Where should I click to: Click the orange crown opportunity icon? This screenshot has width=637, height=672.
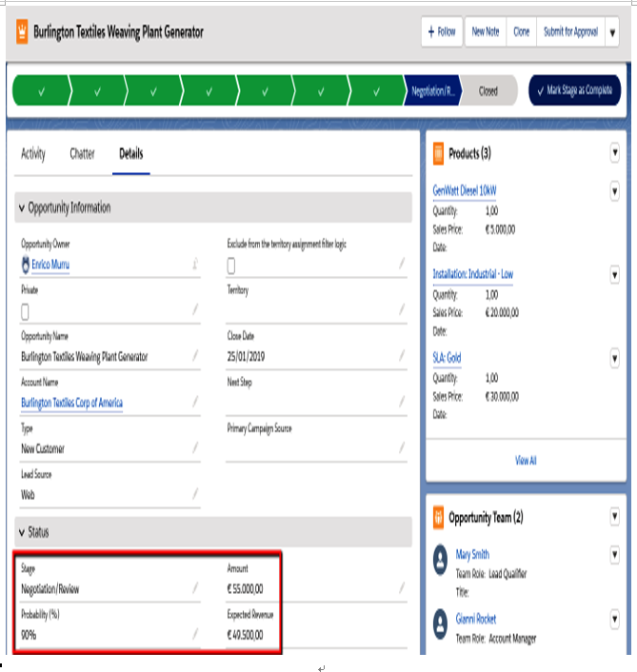click(22, 31)
